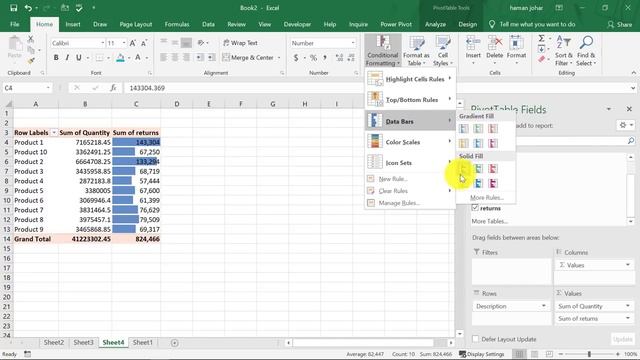Image resolution: width=640 pixels, height=360 pixels.
Task: Uncheck the returns field checkbox
Action: [x=475, y=208]
